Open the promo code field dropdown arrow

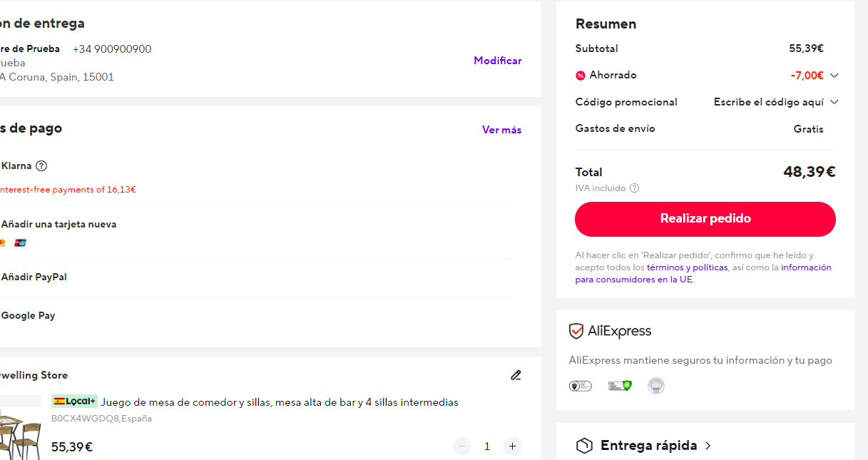(834, 102)
